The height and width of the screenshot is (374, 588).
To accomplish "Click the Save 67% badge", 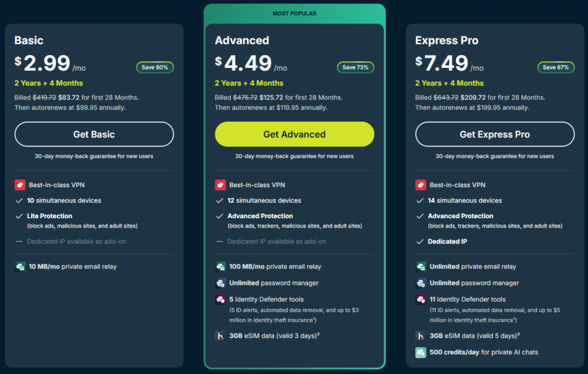I will click(556, 68).
